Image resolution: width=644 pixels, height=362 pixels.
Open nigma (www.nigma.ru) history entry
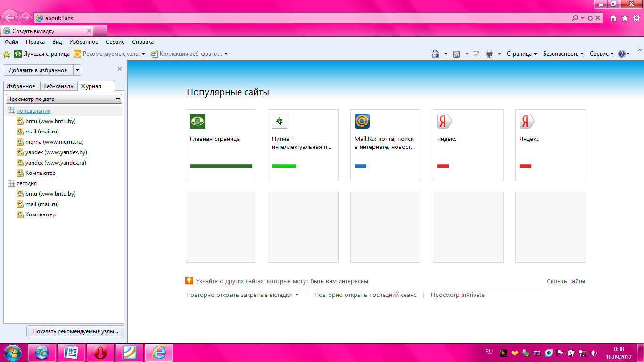coord(54,142)
